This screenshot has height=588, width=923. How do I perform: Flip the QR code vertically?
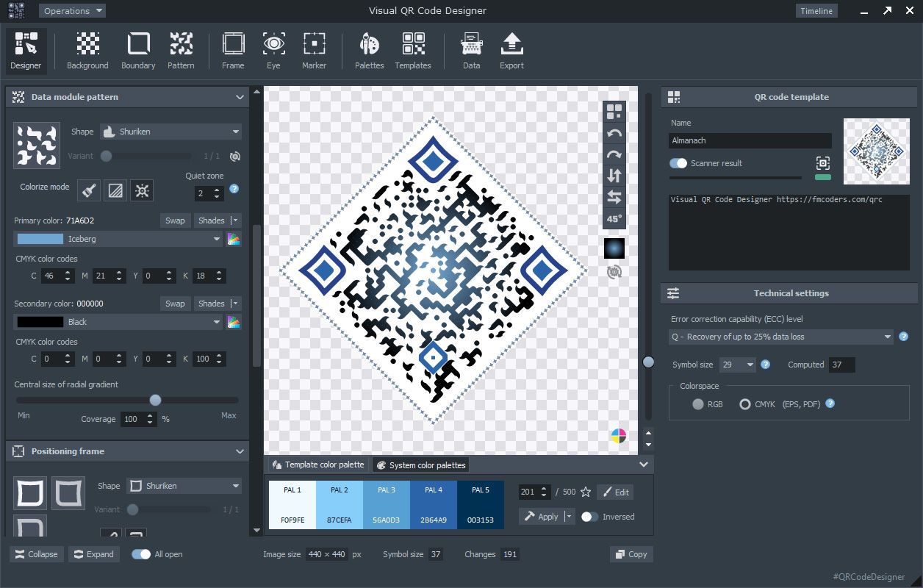pyautogui.click(x=614, y=176)
